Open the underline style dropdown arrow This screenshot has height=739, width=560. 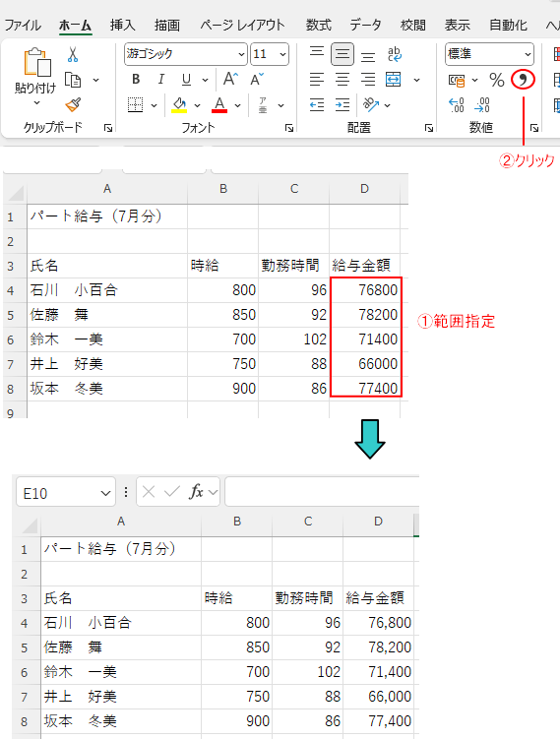tap(205, 80)
